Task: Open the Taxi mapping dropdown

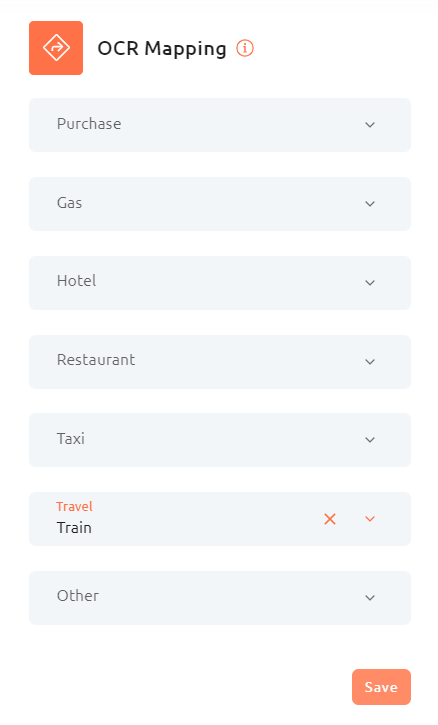Action: coord(220,440)
